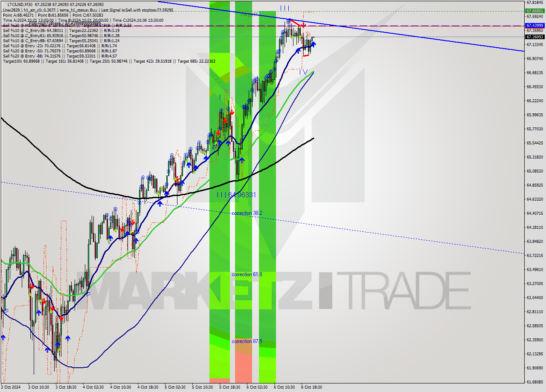Viewport: 546px width, 392px height.
Task: Click the 65.31820 price axis label
Action: coord(534,157)
